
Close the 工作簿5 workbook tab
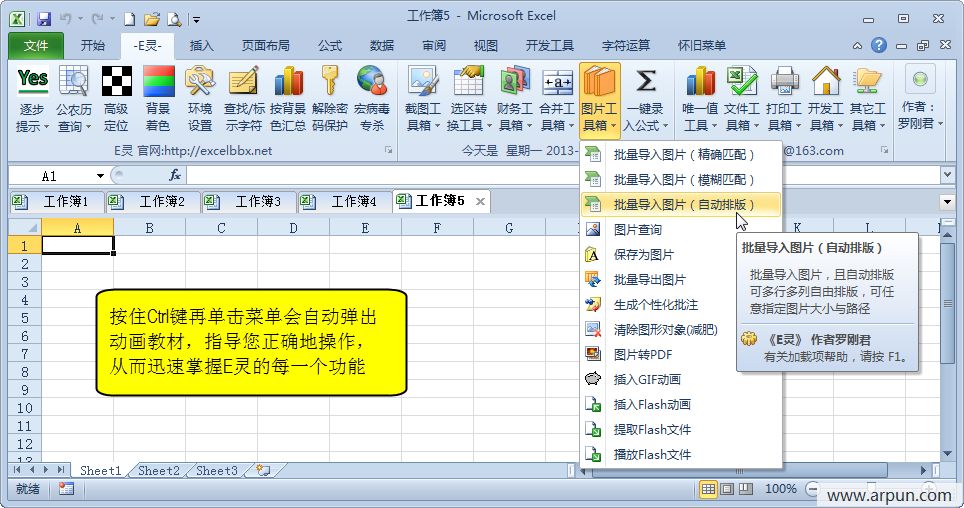click(x=480, y=202)
